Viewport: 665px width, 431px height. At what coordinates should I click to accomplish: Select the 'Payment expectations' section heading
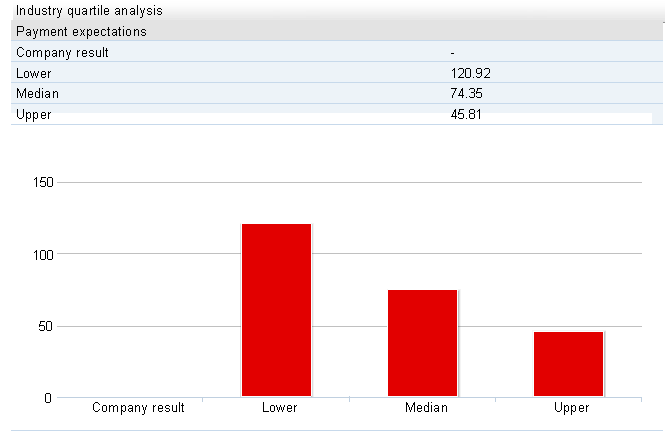pos(82,31)
